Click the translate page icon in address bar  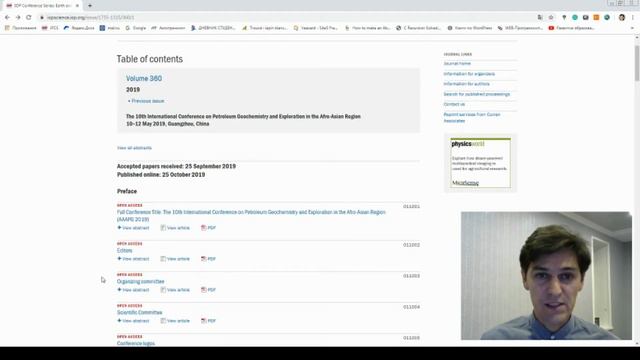pyautogui.click(x=540, y=18)
